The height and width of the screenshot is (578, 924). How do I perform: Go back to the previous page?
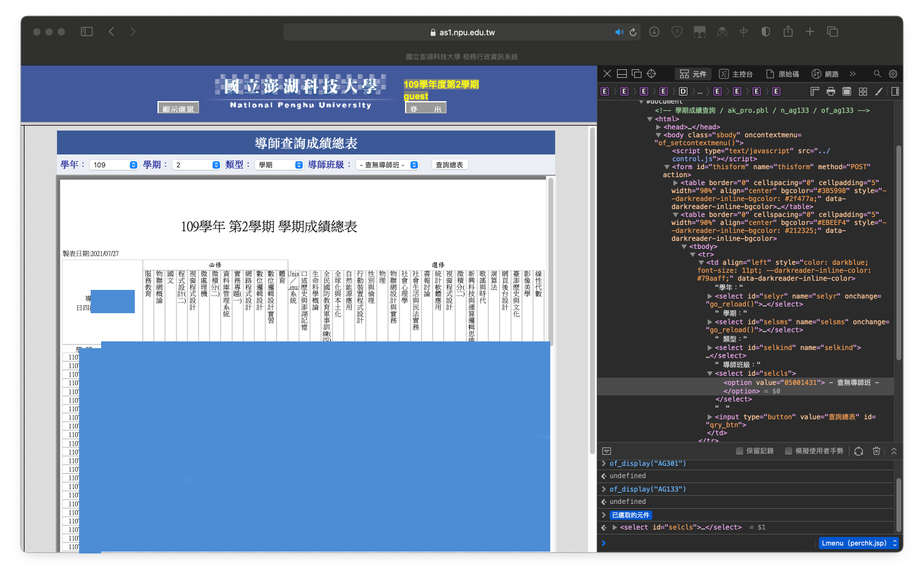tap(111, 32)
